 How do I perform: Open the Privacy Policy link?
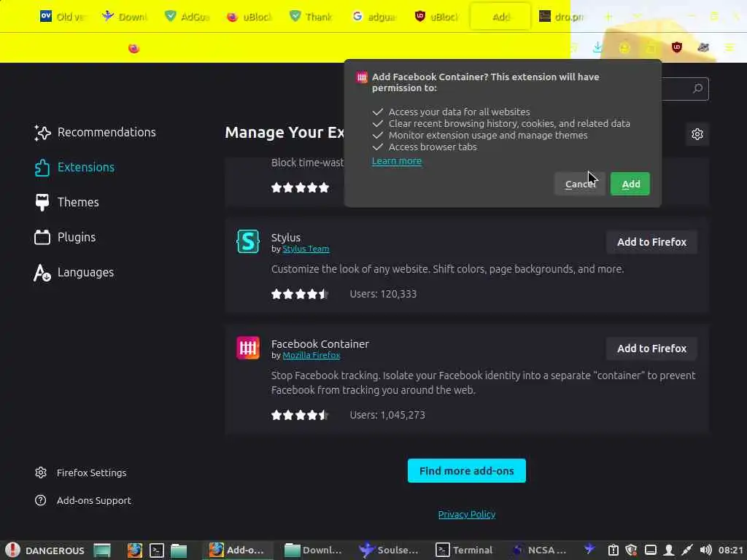(x=466, y=514)
